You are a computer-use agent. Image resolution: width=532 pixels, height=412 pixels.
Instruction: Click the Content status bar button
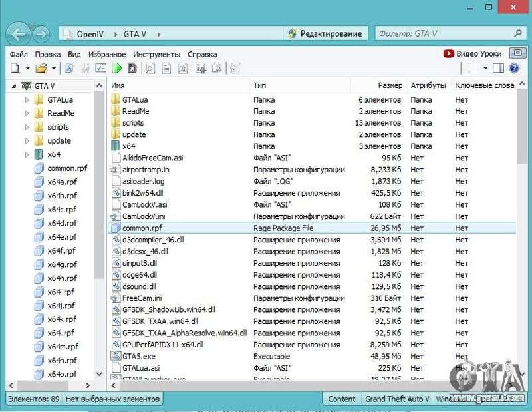click(342, 399)
